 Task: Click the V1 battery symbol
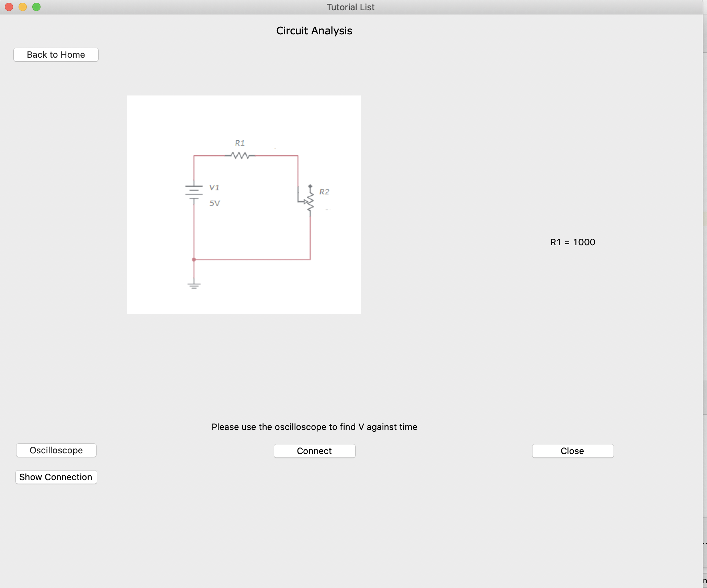(x=194, y=192)
